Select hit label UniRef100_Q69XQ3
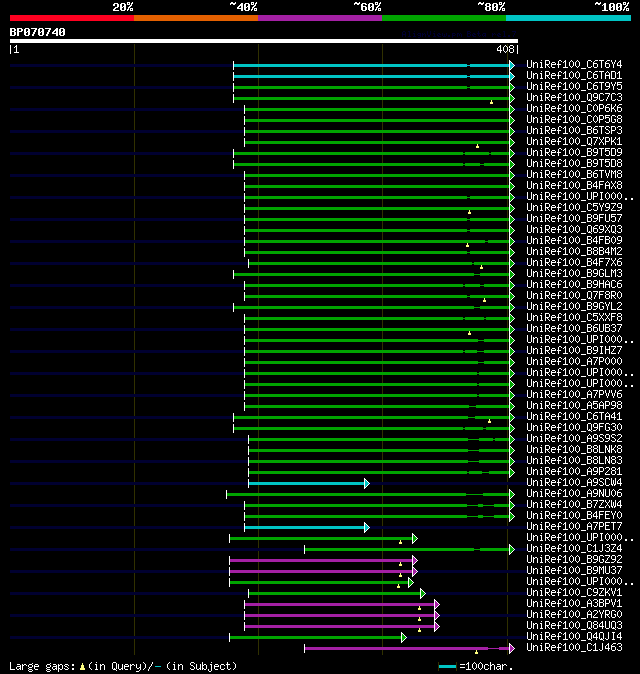 pyautogui.click(x=574, y=230)
